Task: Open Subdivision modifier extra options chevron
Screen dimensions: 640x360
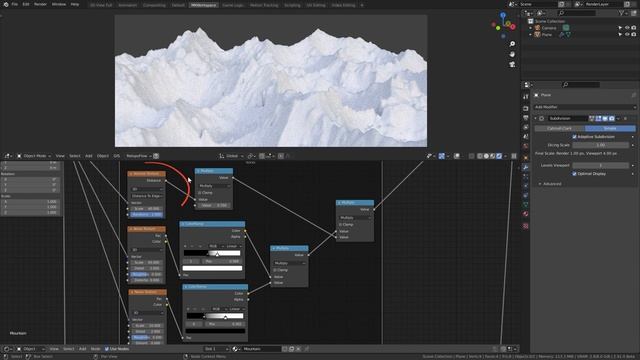Action: pos(618,118)
